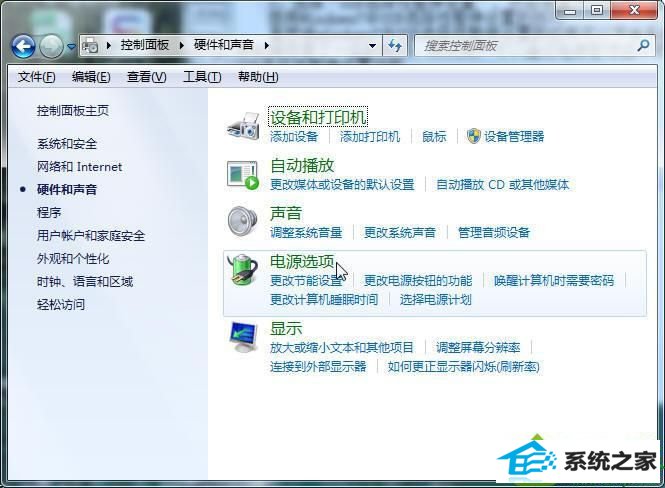Open the 显示 heading

[x=286, y=329]
